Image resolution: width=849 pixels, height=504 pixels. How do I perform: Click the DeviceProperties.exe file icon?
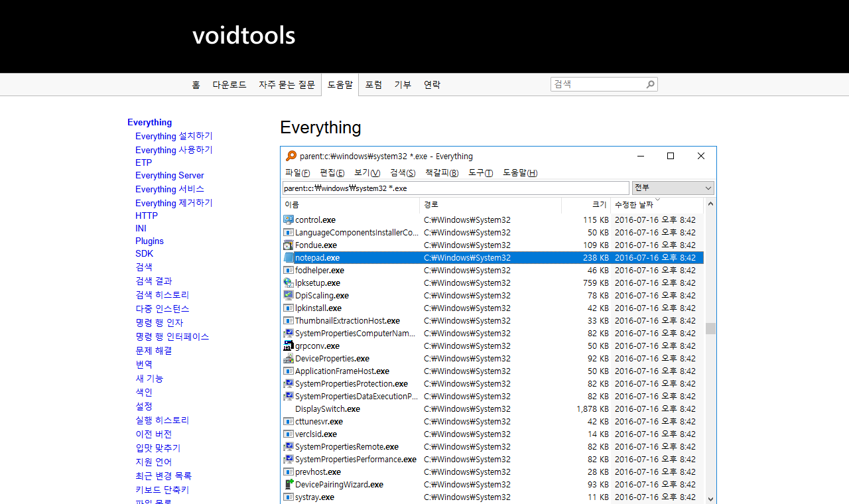coord(289,358)
